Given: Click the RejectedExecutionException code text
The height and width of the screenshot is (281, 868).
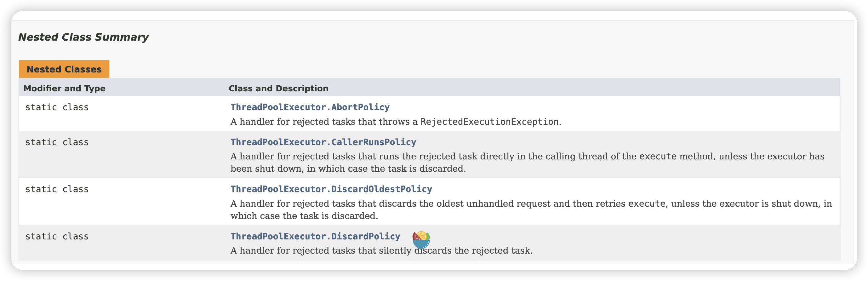Looking at the screenshot, I should 489,122.
